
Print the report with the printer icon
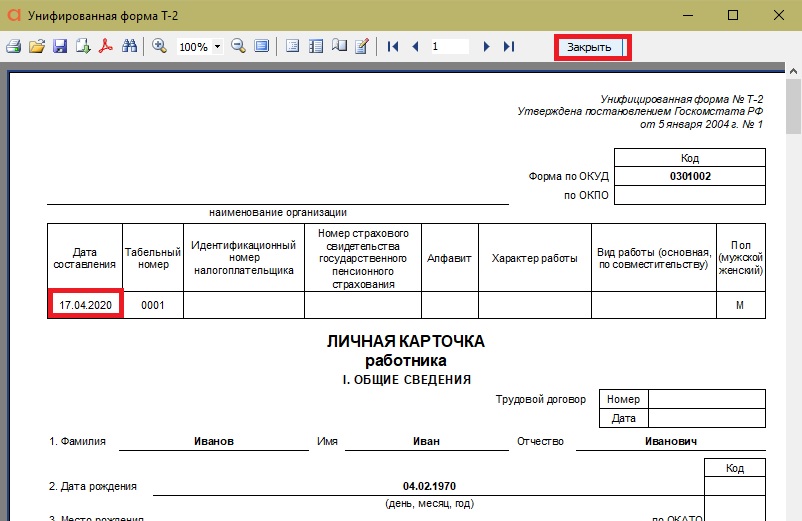click(x=14, y=47)
